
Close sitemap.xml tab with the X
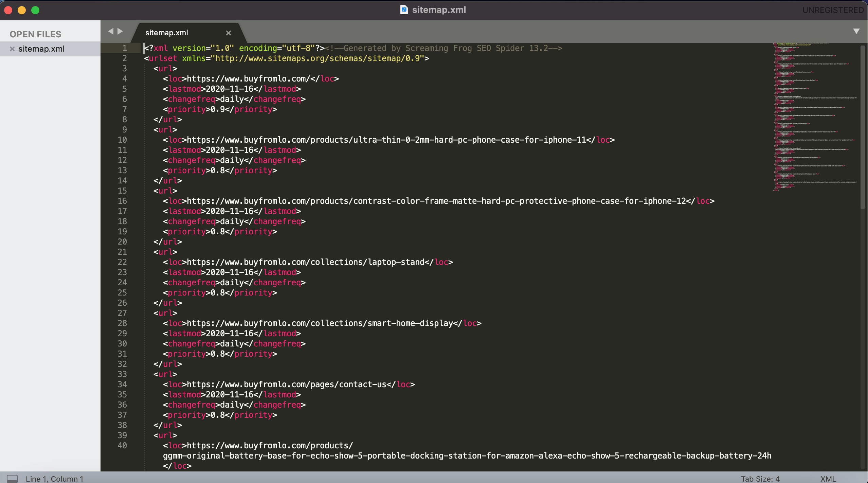[x=229, y=33]
